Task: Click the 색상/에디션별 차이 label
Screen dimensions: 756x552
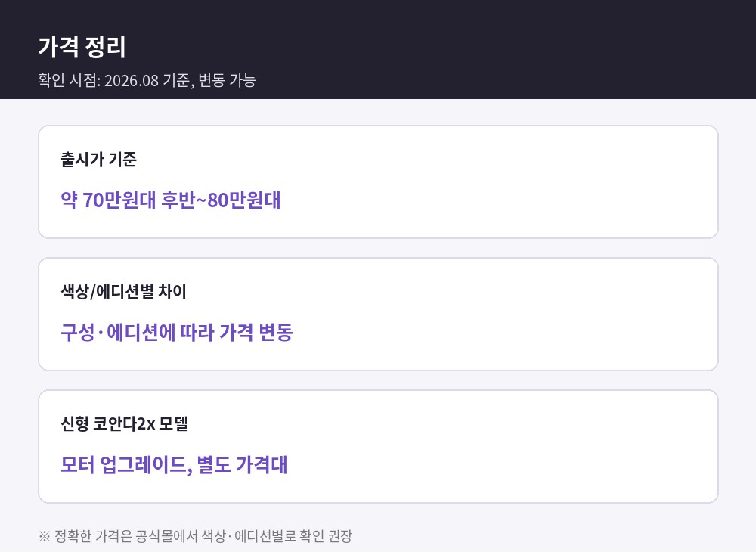Action: tap(123, 292)
